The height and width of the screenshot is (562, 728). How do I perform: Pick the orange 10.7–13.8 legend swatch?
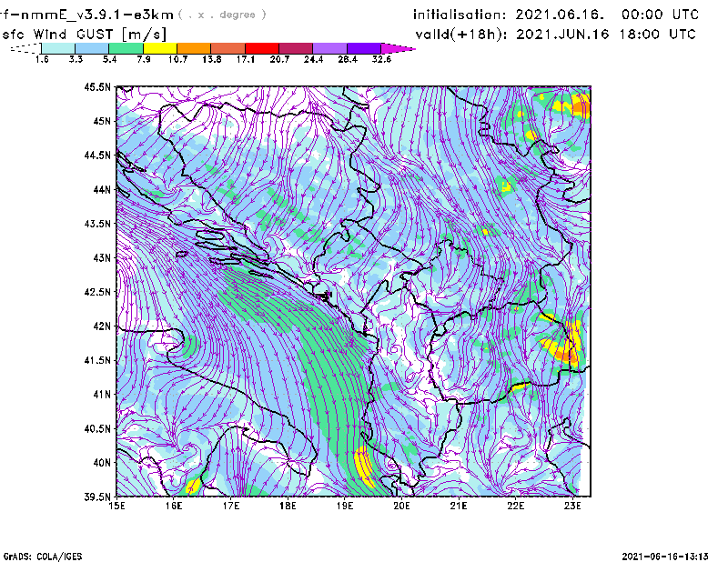pos(194,48)
